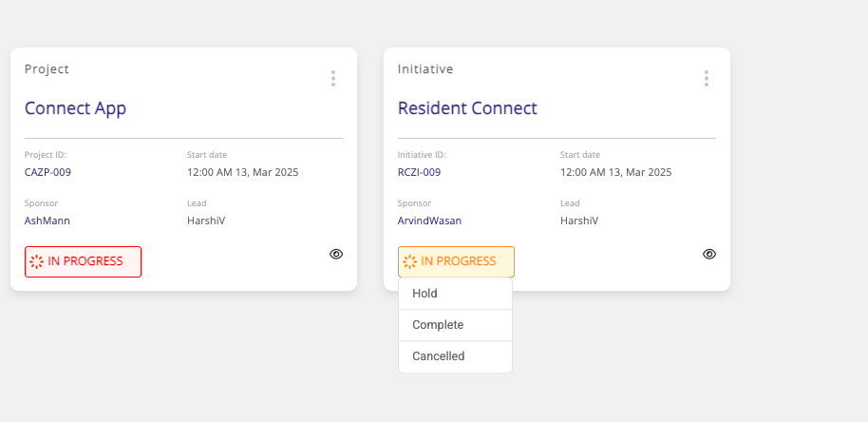The width and height of the screenshot is (868, 422).
Task: Click initiative ID RCZI-009
Action: pyautogui.click(x=419, y=172)
